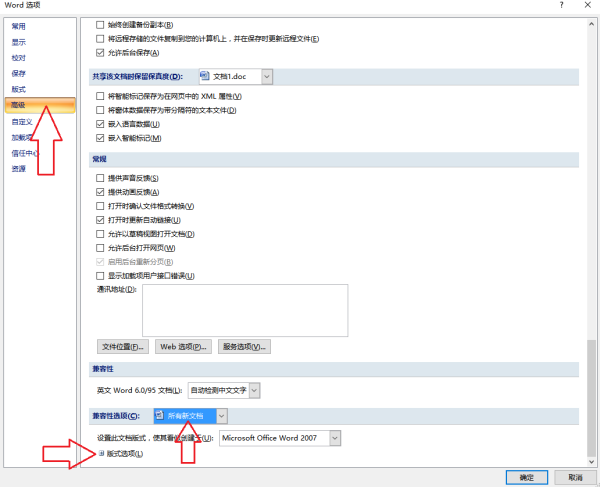Expand the 版式选项 tree node
Screen dimensions: 600x487
[x=101, y=453]
